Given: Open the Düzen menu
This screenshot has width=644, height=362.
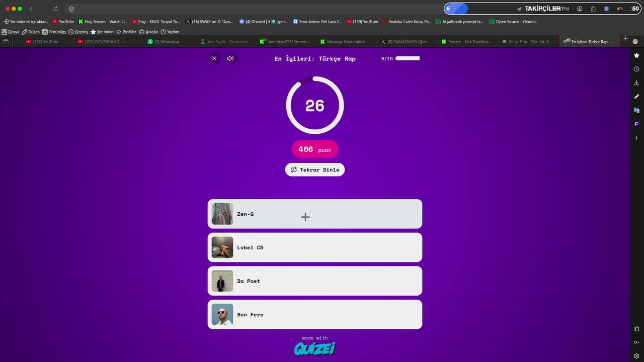Looking at the screenshot, I should pos(31,32).
